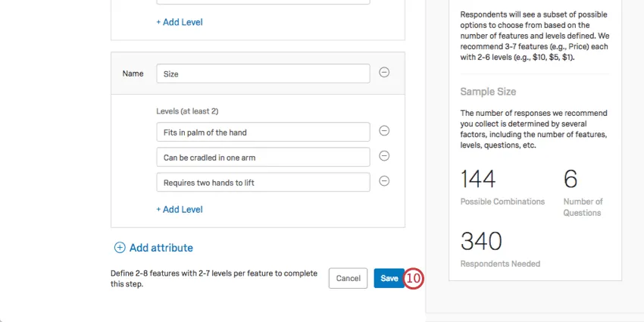Focus the partially visible level field at top

[x=263, y=2]
